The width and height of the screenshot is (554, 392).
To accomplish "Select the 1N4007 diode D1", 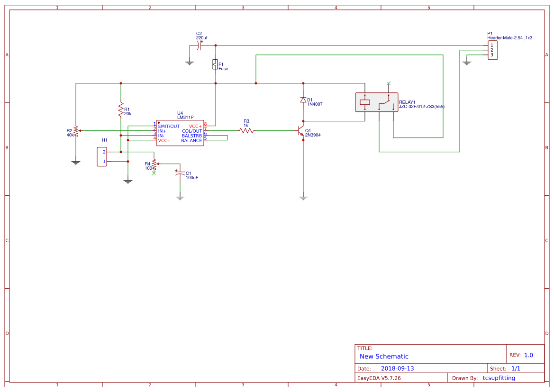I will (303, 100).
